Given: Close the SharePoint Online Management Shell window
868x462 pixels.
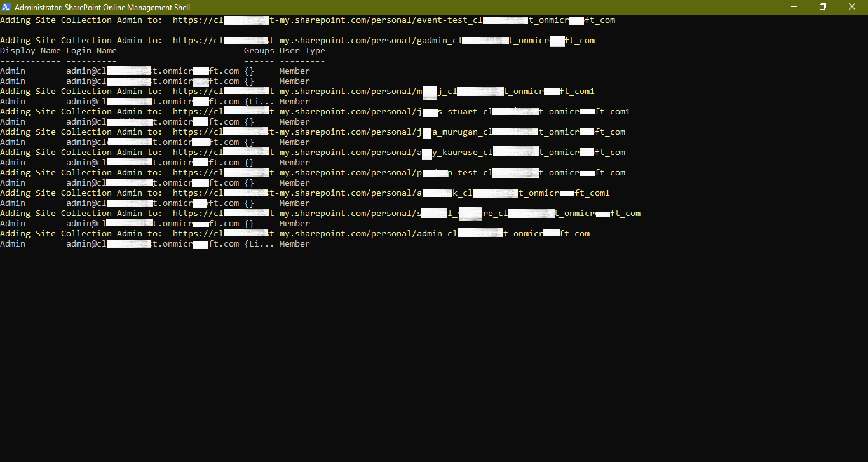Looking at the screenshot, I should [852, 7].
